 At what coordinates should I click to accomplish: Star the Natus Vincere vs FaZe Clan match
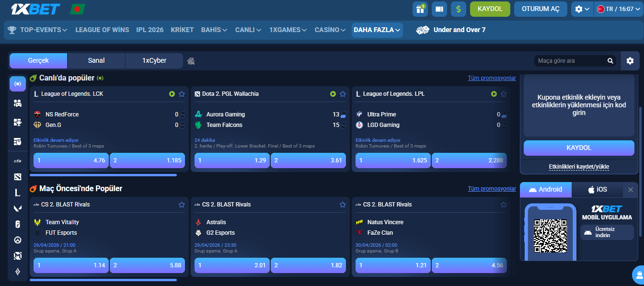pos(504,205)
